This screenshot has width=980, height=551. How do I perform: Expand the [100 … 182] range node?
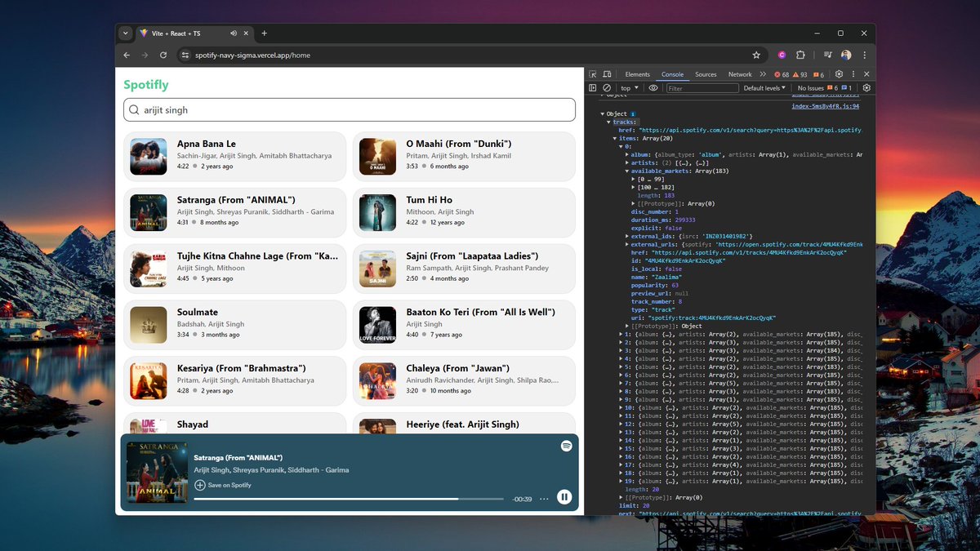633,187
